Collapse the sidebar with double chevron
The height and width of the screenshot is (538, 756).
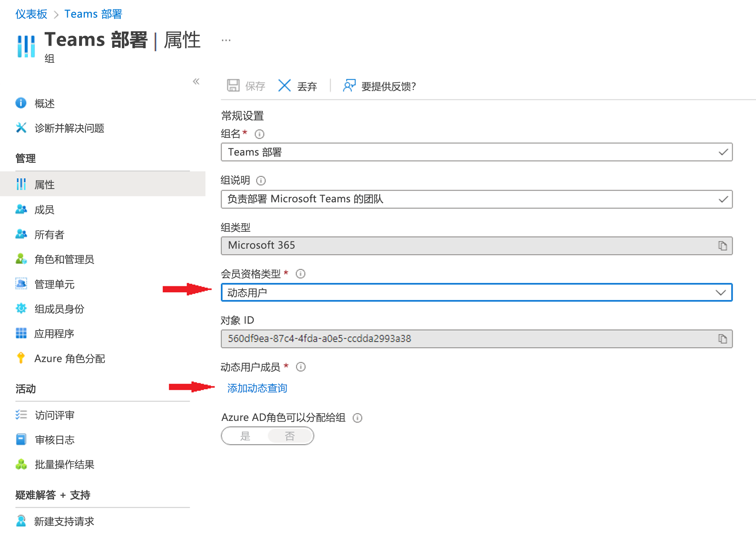click(196, 81)
